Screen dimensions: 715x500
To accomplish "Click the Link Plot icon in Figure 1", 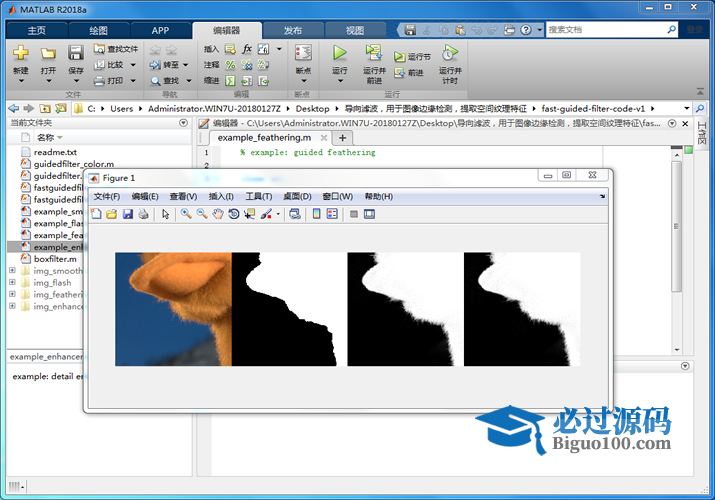I will pos(295,214).
